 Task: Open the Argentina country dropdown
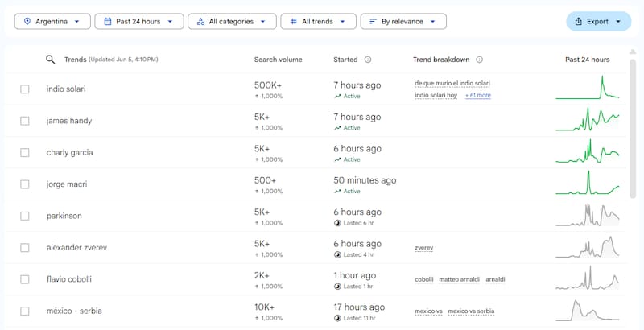(x=52, y=22)
